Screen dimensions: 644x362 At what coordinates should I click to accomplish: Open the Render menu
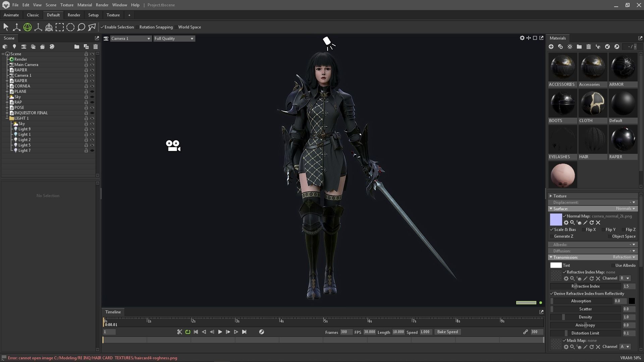coord(102,5)
